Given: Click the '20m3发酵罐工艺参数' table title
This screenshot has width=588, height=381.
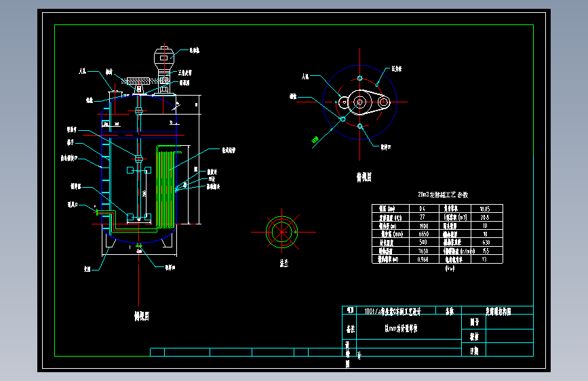Looking at the screenshot, I should [x=443, y=195].
